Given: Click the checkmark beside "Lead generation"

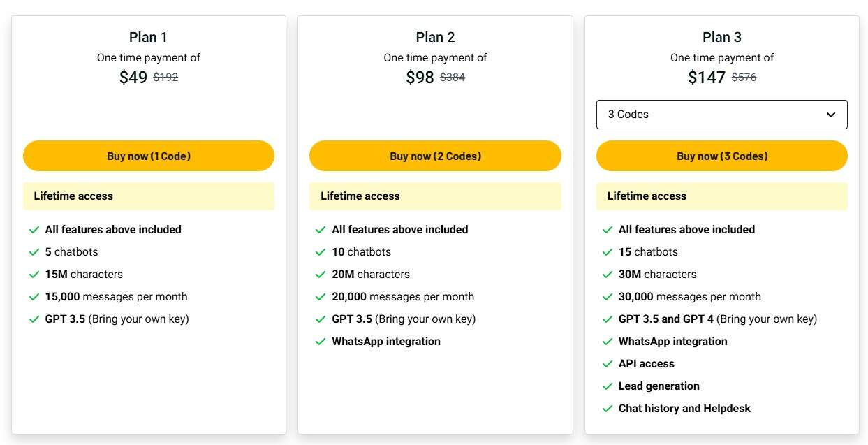Looking at the screenshot, I should point(607,386).
